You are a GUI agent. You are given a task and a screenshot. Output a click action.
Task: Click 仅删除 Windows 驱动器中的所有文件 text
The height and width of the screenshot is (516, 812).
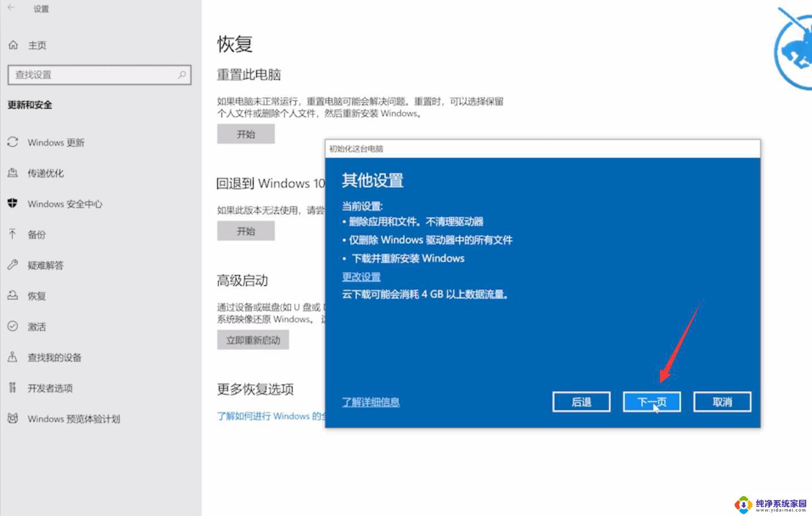(430, 240)
